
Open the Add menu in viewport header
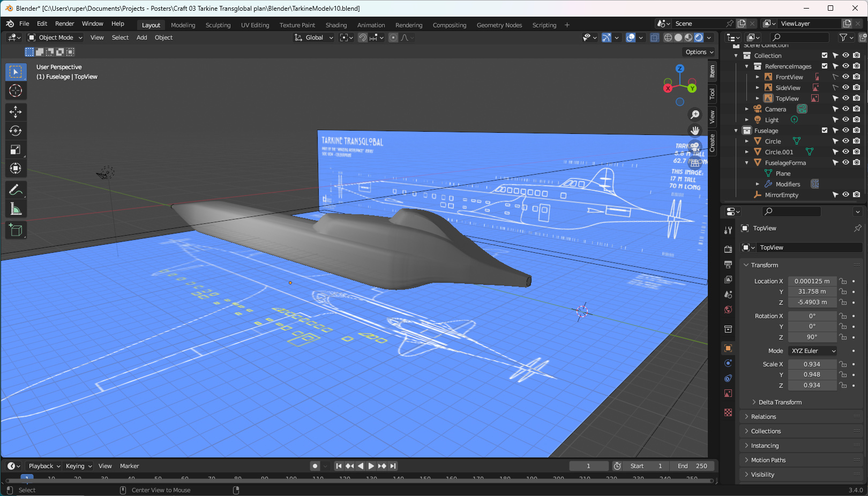click(x=141, y=37)
